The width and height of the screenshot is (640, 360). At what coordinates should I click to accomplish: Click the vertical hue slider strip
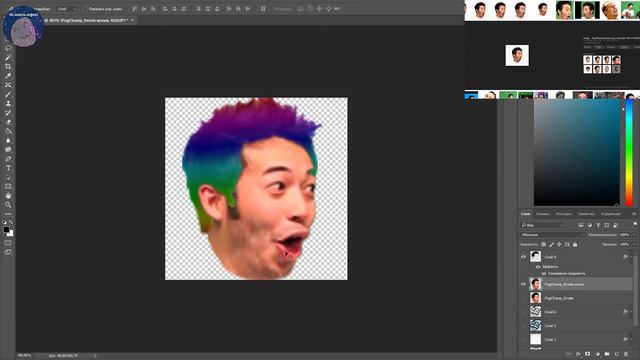click(x=629, y=153)
